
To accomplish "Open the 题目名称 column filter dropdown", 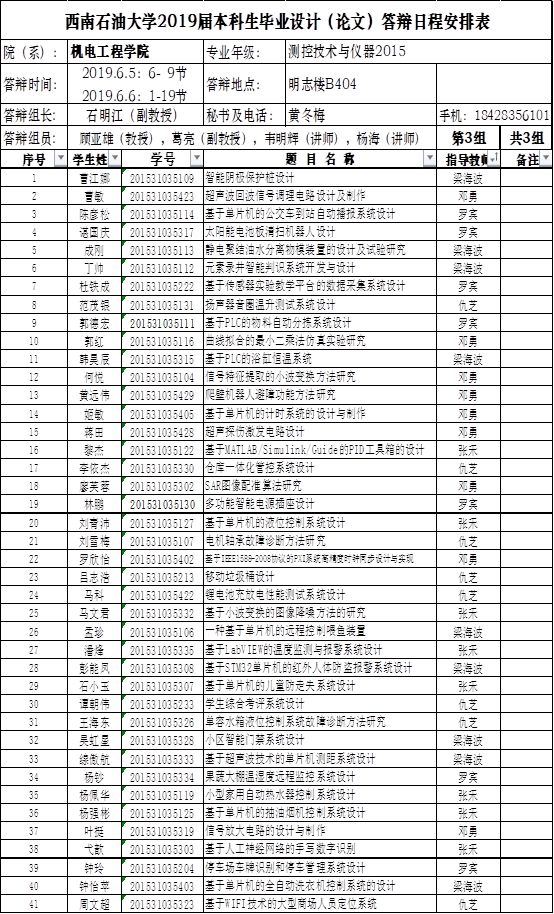I will coord(430,159).
